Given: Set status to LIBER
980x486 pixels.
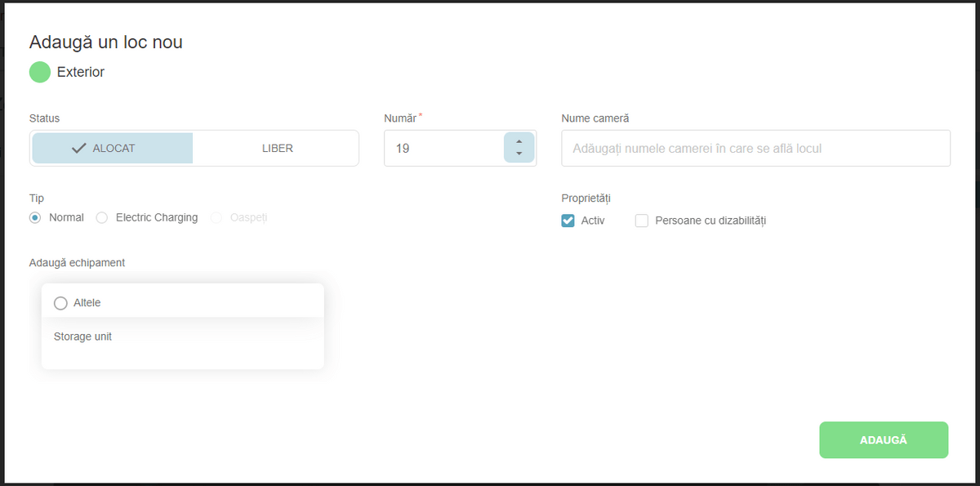Looking at the screenshot, I should (277, 149).
